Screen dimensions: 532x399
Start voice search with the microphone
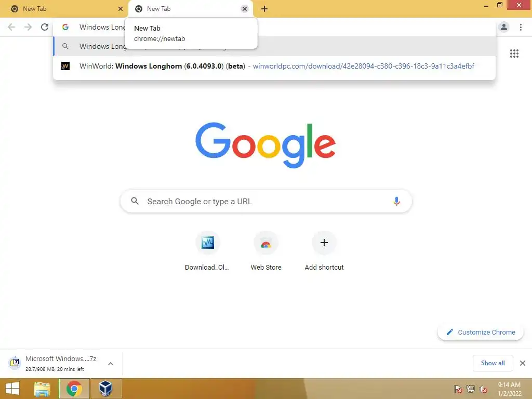pyautogui.click(x=396, y=201)
